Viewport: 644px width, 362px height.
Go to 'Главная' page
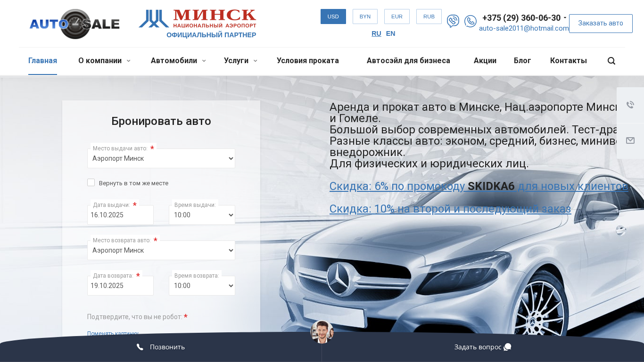click(x=42, y=61)
